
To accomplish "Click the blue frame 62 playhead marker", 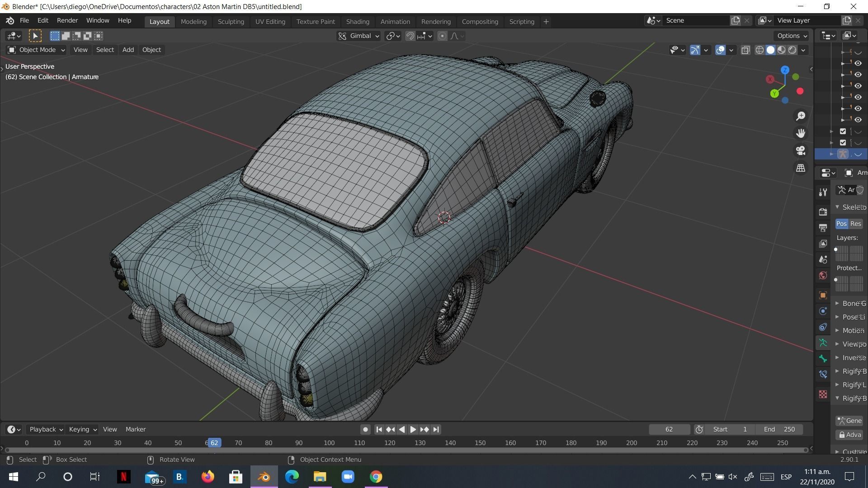I will tap(214, 443).
